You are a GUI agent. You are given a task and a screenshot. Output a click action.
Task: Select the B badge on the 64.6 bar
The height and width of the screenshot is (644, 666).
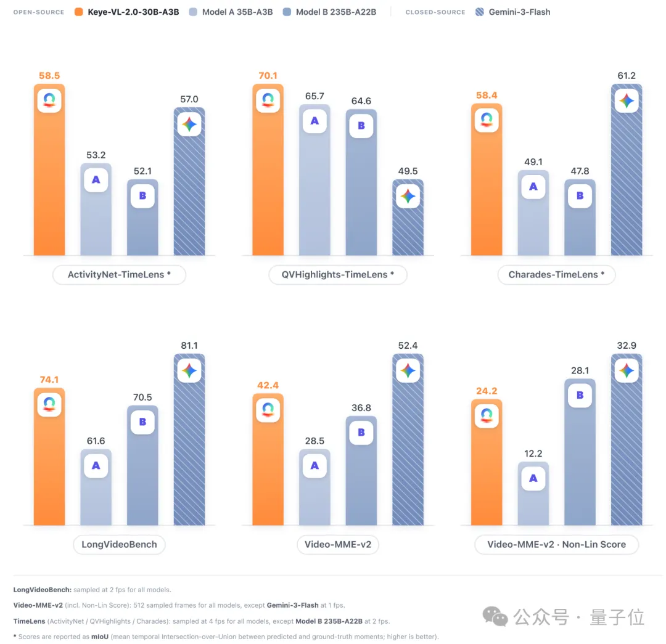tap(361, 126)
